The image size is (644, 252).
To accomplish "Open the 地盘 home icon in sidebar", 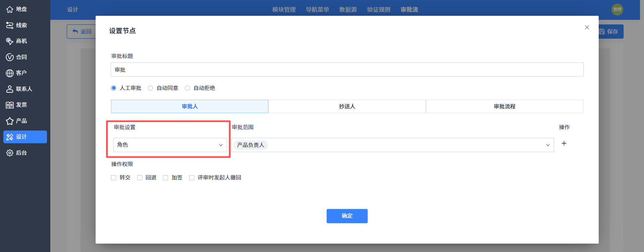I will pos(10,9).
